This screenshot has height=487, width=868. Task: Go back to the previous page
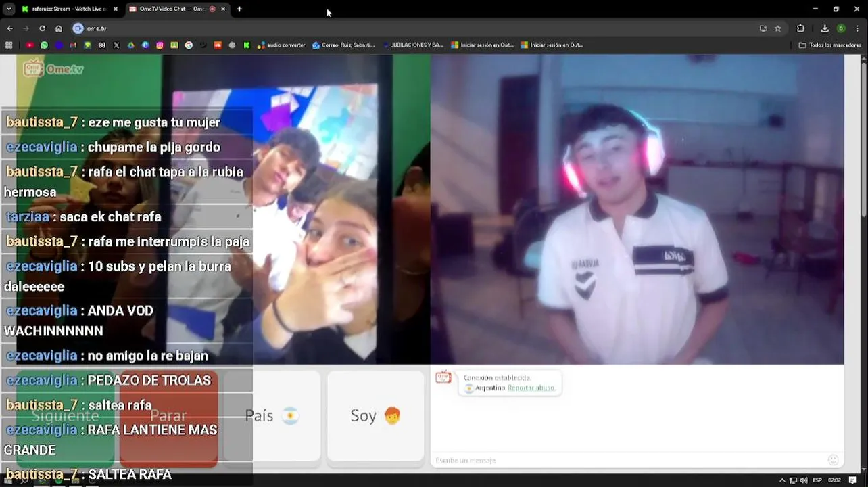pos(9,28)
